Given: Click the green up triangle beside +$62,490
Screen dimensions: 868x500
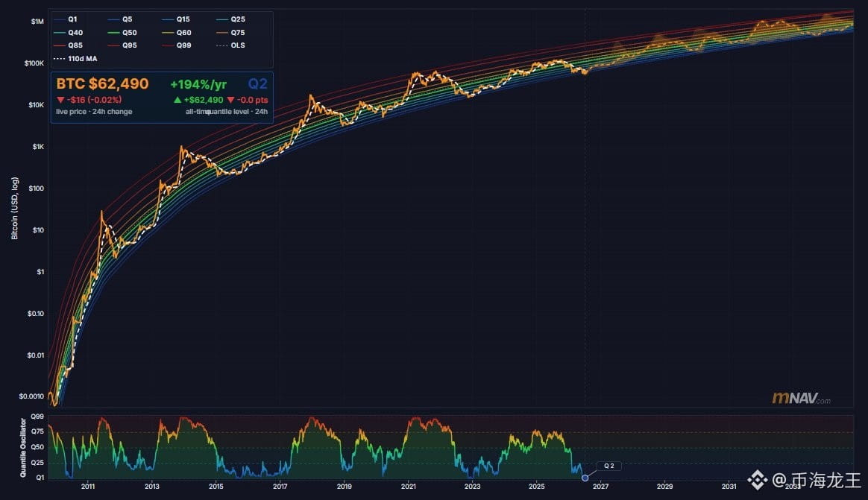Looking at the screenshot, I should point(177,100).
